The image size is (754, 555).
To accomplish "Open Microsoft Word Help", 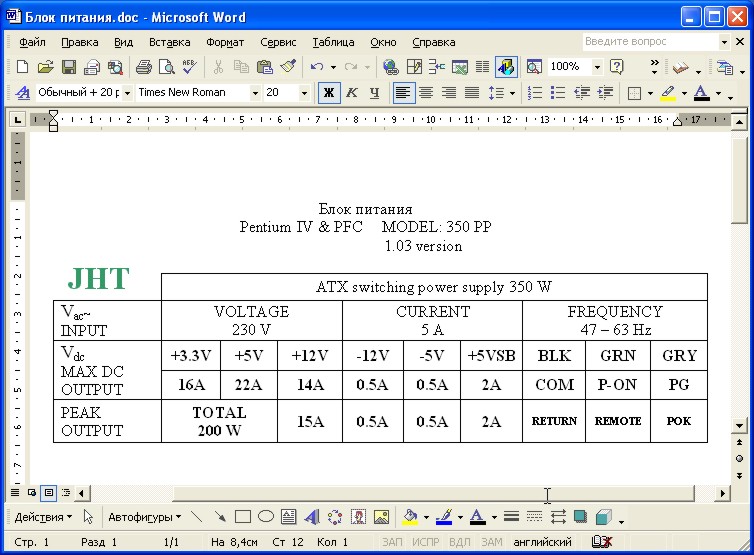I will point(616,66).
